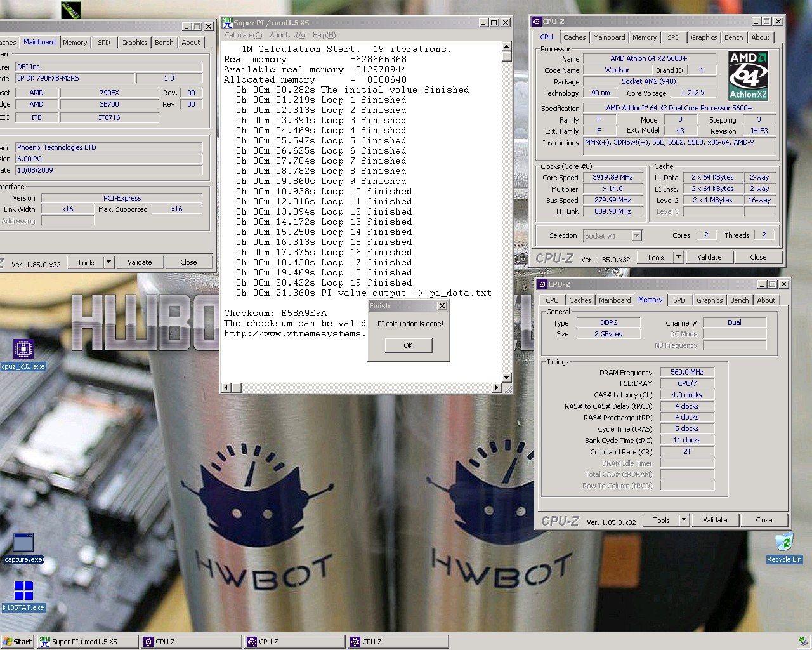Open SPD tab in CPU-Z CPU window
This screenshot has height=650, width=812.
click(674, 37)
